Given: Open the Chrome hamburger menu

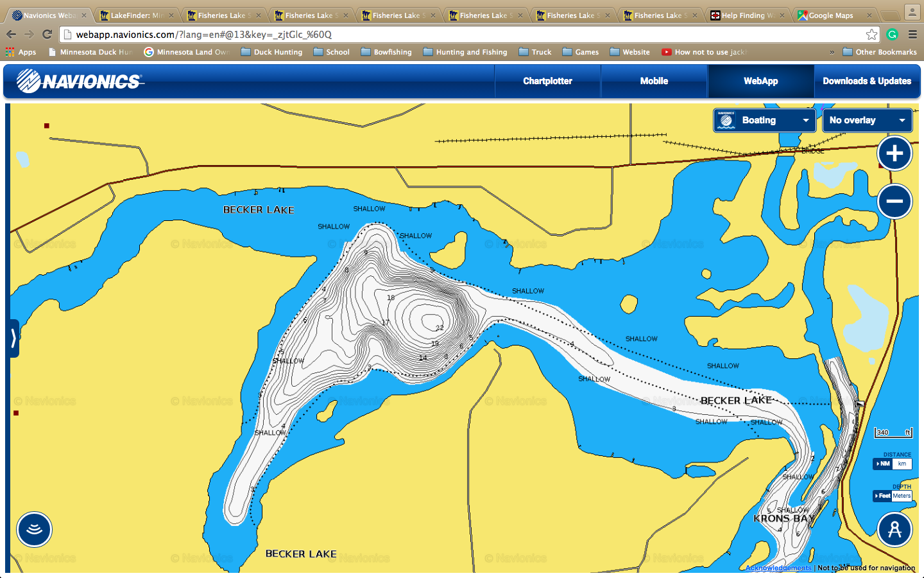Looking at the screenshot, I should coord(912,35).
